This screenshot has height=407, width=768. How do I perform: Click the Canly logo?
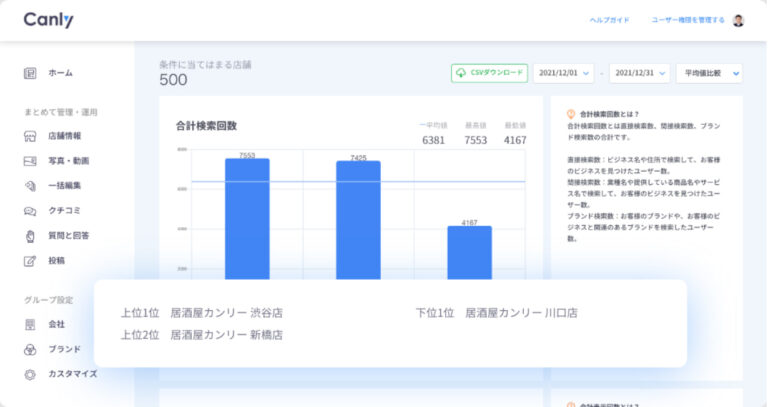(48, 20)
